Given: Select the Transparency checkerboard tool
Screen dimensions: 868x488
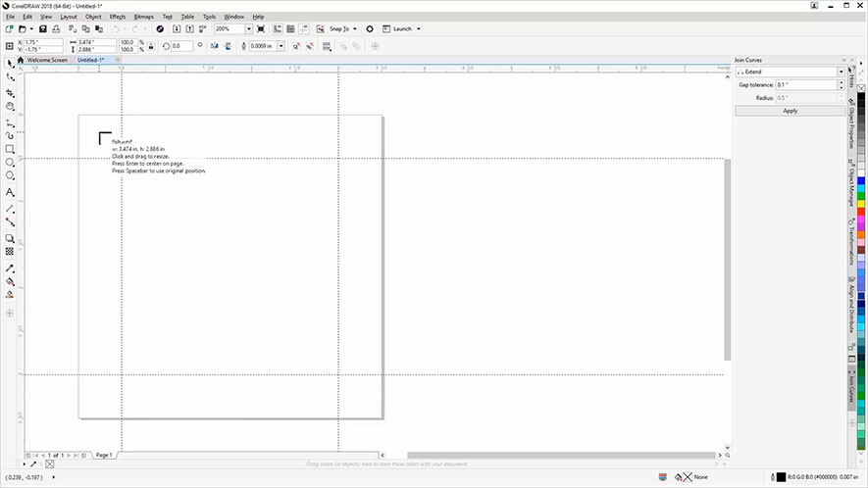Looking at the screenshot, I should click(x=10, y=251).
